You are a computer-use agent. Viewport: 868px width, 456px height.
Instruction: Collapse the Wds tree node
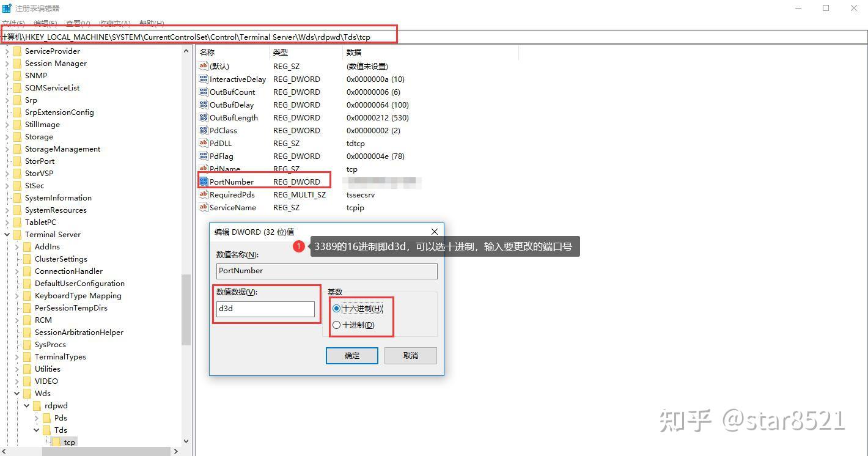tap(17, 393)
